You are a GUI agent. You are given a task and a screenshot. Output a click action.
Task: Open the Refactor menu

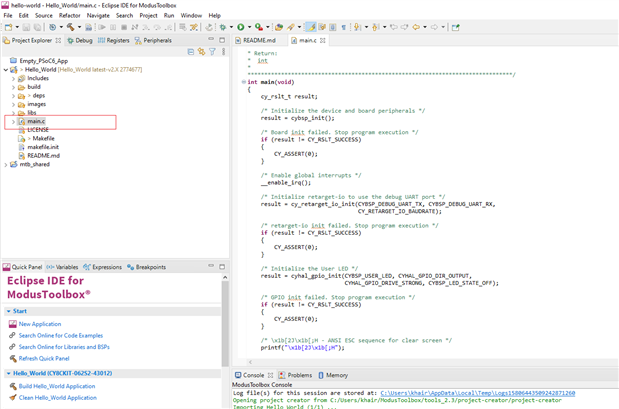tap(69, 15)
